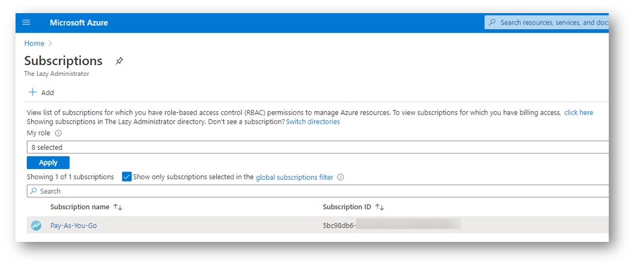Click the Pay-As-You-Go subscription icon
Screen dimensions: 644x267
pos(36,225)
